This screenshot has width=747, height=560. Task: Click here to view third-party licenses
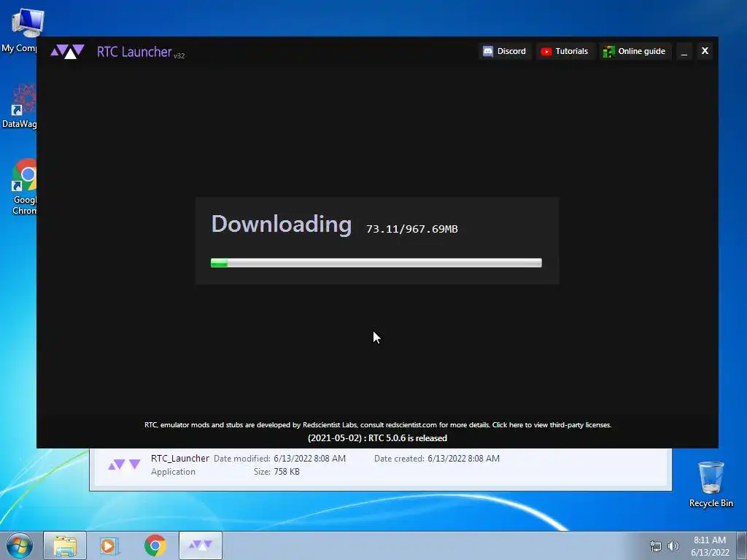(x=551, y=425)
